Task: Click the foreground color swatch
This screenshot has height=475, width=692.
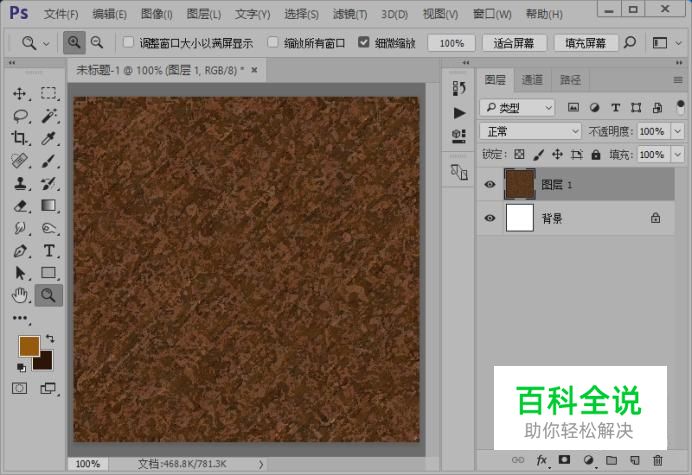Action: [x=28, y=346]
